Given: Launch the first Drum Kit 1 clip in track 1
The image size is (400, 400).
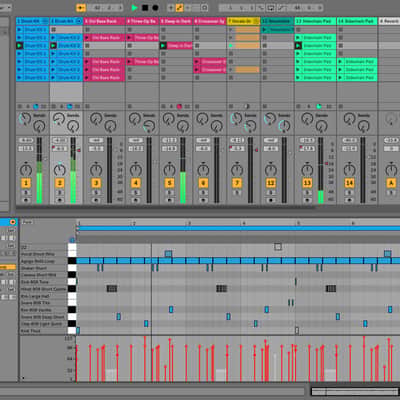Looking at the screenshot, I should tap(20, 30).
